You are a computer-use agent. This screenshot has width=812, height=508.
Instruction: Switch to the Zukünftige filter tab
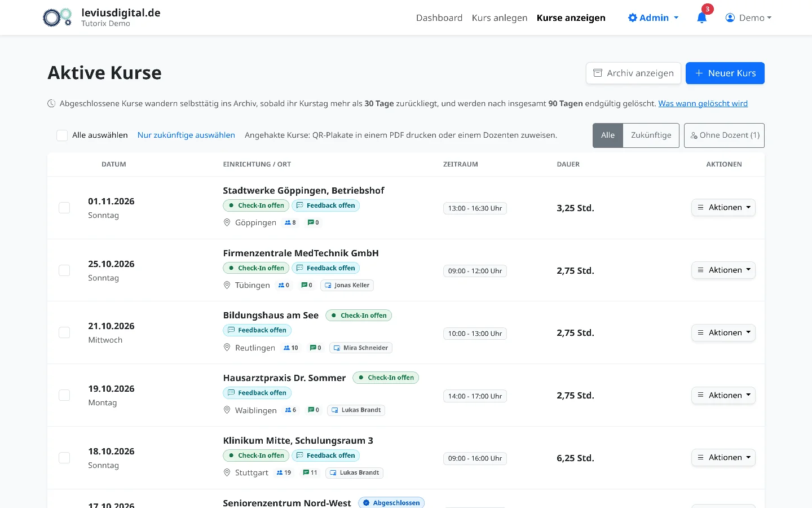pyautogui.click(x=651, y=135)
